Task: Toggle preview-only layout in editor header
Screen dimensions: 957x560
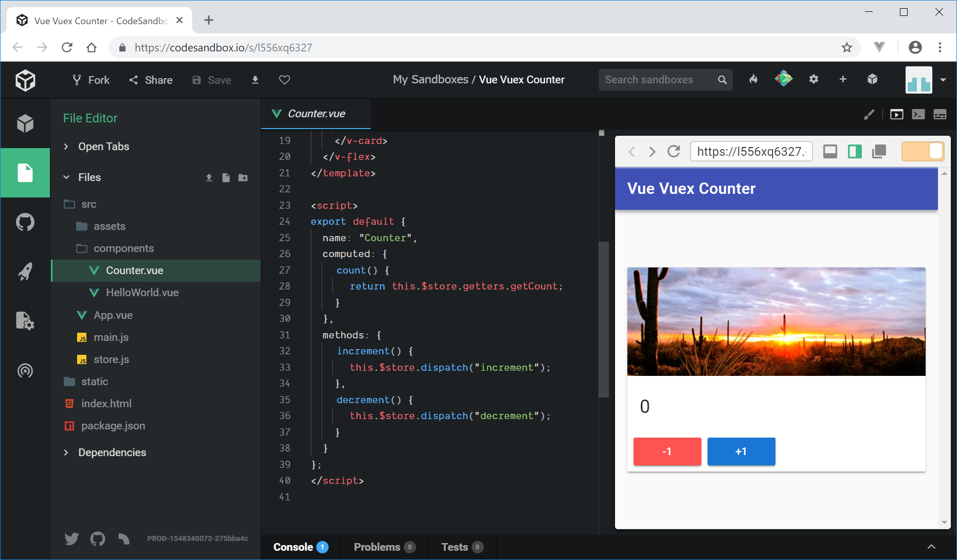Action: click(896, 114)
